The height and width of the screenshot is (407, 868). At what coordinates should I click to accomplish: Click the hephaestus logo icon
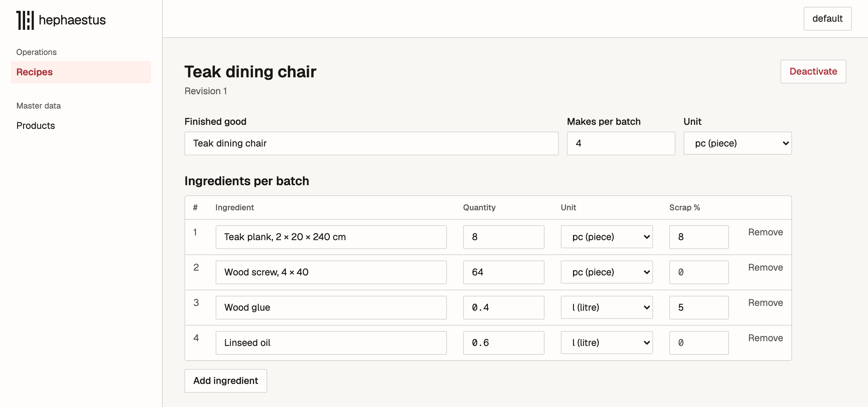25,20
